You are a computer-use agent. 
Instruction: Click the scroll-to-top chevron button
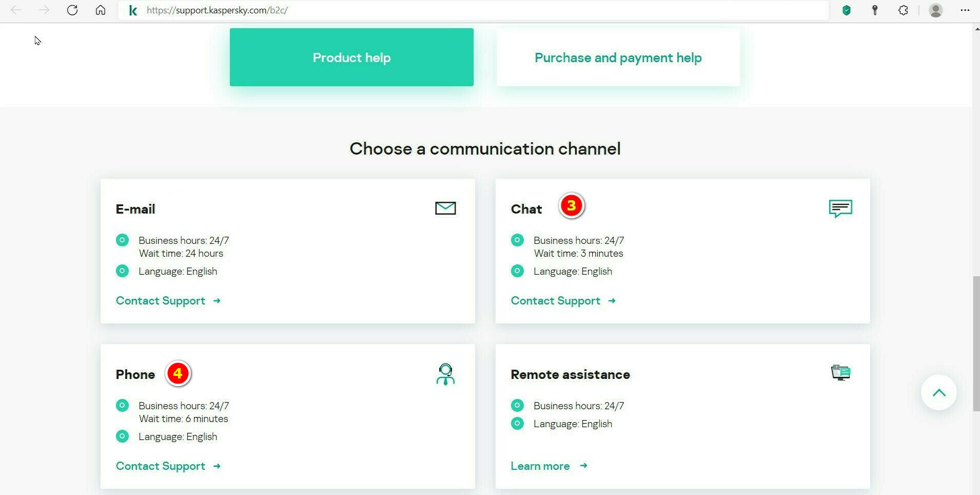click(939, 393)
